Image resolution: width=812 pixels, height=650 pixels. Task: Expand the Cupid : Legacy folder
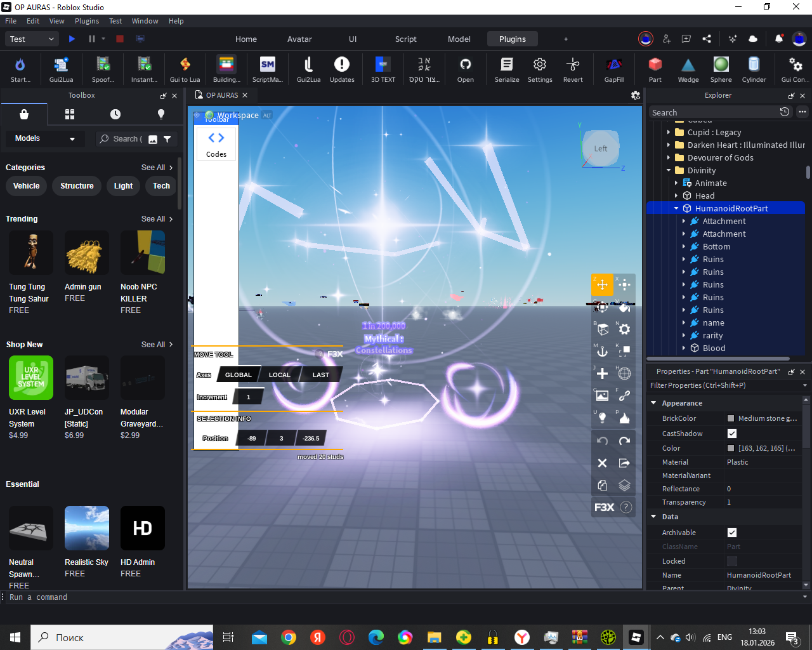(x=669, y=132)
